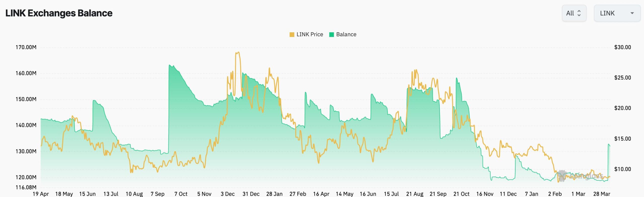
Task: Click the 140.00M balance axis label
Action: point(26,125)
